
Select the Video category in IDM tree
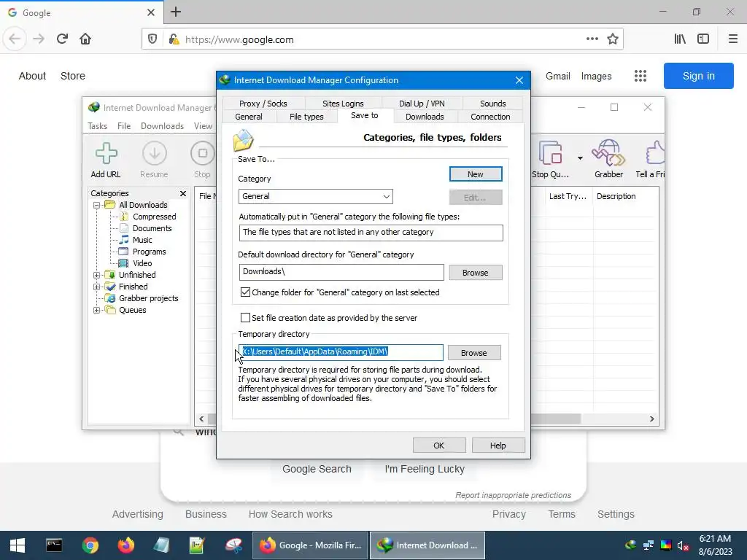tap(142, 263)
